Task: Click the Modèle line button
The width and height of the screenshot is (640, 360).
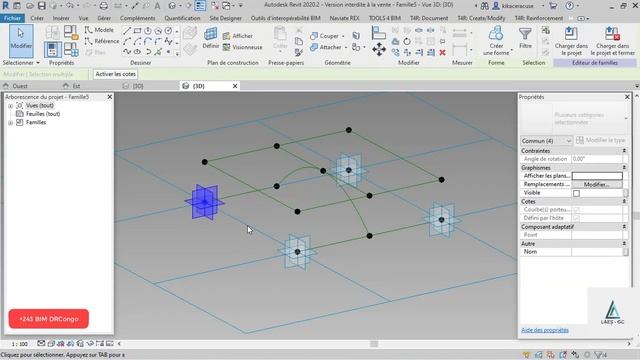Action: click(99, 30)
